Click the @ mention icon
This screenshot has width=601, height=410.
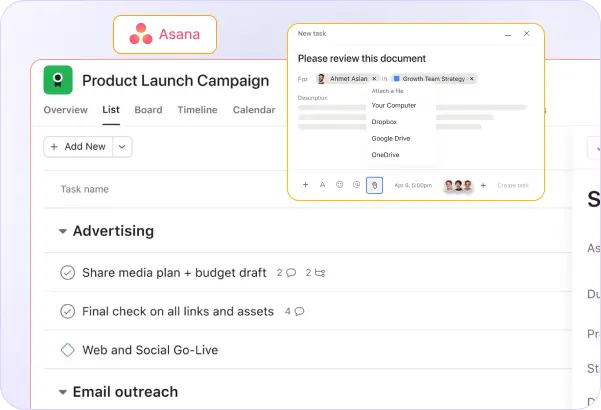[356, 185]
